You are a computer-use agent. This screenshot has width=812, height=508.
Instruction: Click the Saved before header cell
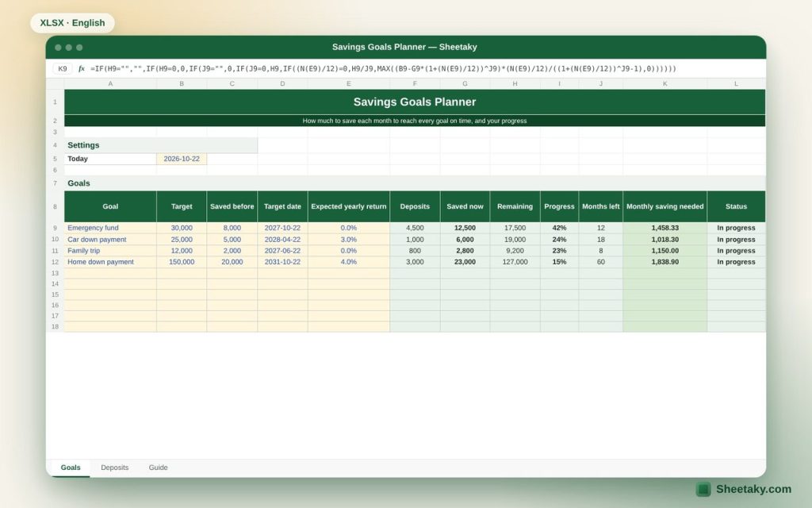click(x=232, y=206)
